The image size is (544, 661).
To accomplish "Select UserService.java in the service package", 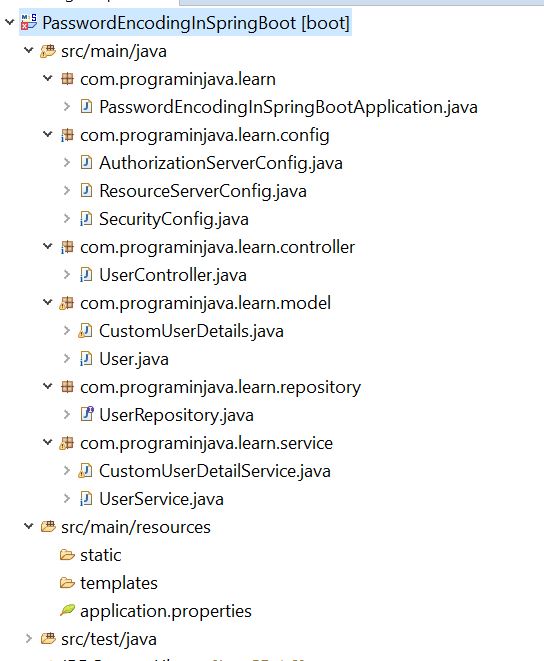I will 162,499.
